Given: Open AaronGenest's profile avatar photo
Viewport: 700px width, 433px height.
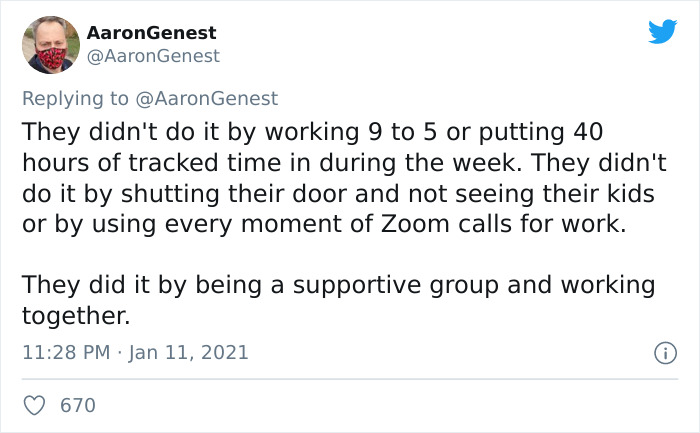Looking at the screenshot, I should pos(50,44).
